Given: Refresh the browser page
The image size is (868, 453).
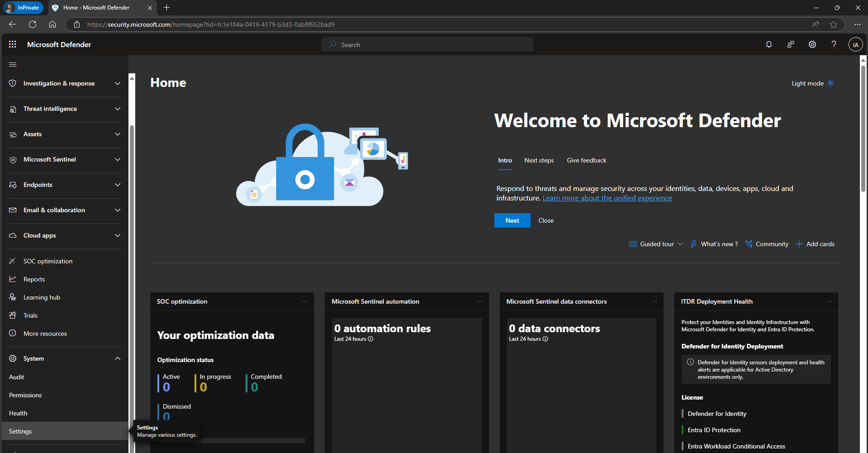Looking at the screenshot, I should click(x=33, y=24).
